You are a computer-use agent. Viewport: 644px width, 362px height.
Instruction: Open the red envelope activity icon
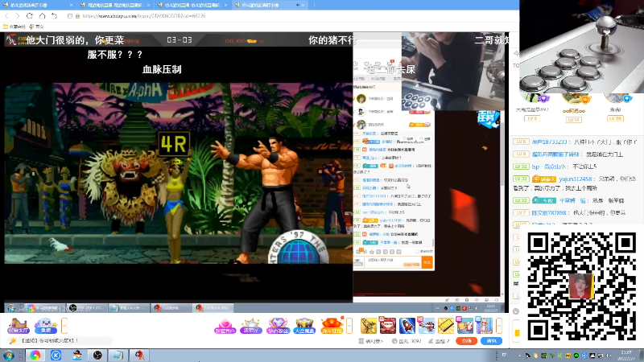pos(332,326)
